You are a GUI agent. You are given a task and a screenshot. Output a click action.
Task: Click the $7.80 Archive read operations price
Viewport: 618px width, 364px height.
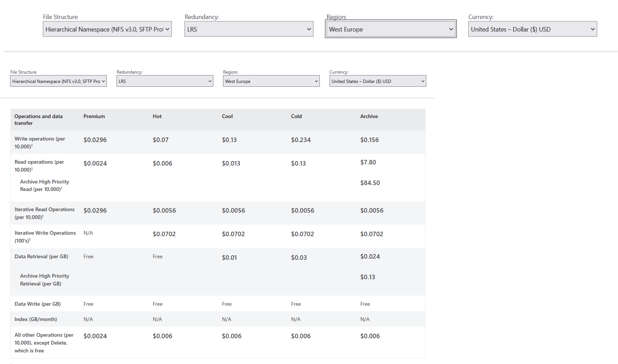click(368, 162)
